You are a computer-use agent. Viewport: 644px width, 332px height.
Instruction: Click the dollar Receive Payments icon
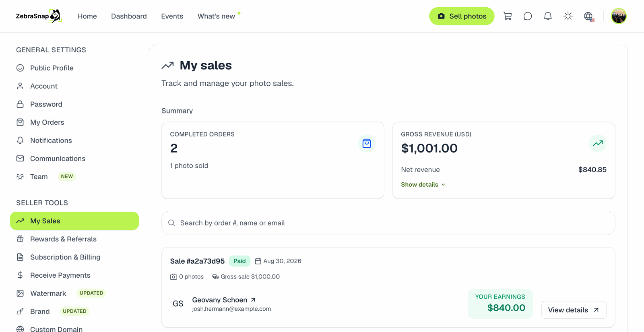click(20, 275)
